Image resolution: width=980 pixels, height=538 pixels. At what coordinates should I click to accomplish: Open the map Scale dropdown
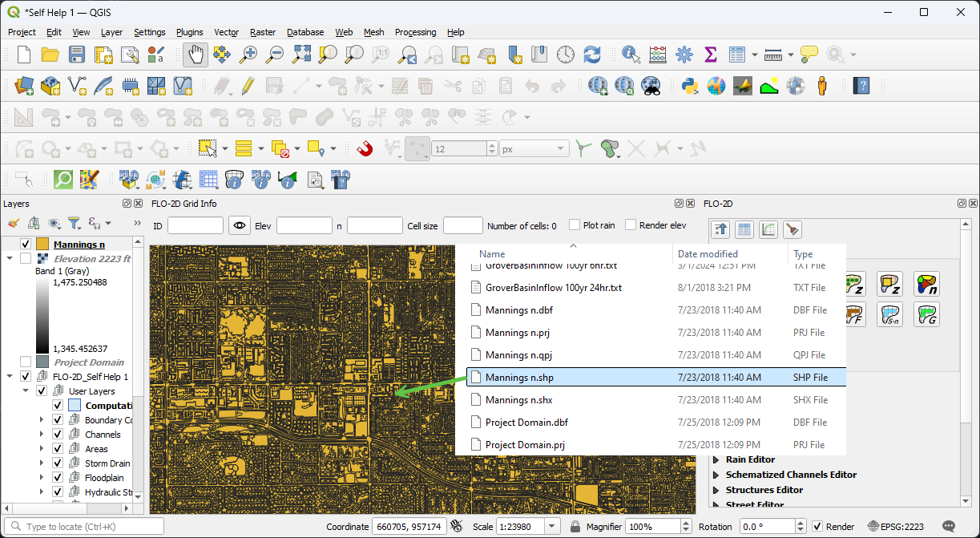(551, 527)
